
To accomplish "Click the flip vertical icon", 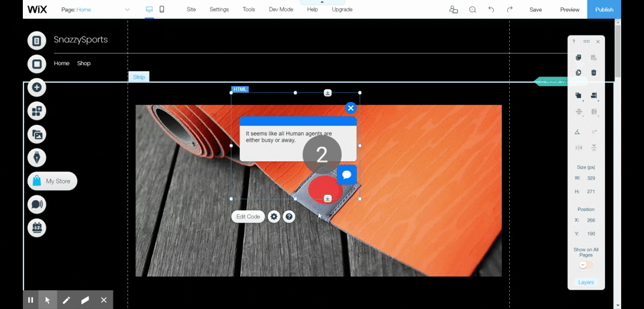I will point(594,147).
